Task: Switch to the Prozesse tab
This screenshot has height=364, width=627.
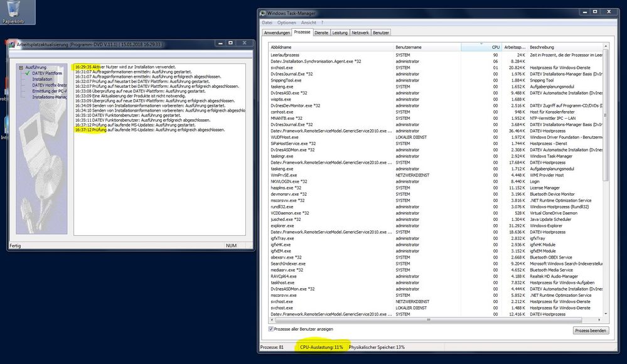Action: click(302, 32)
